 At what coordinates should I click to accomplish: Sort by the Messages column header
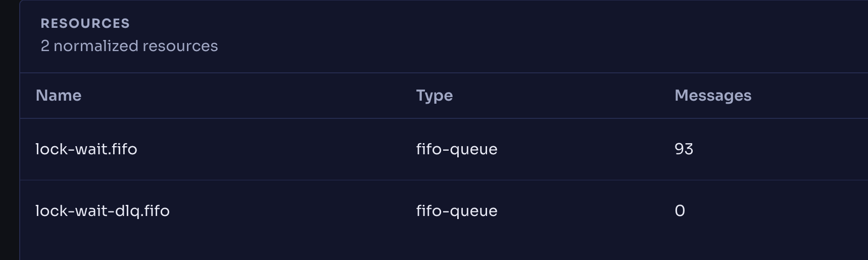713,96
